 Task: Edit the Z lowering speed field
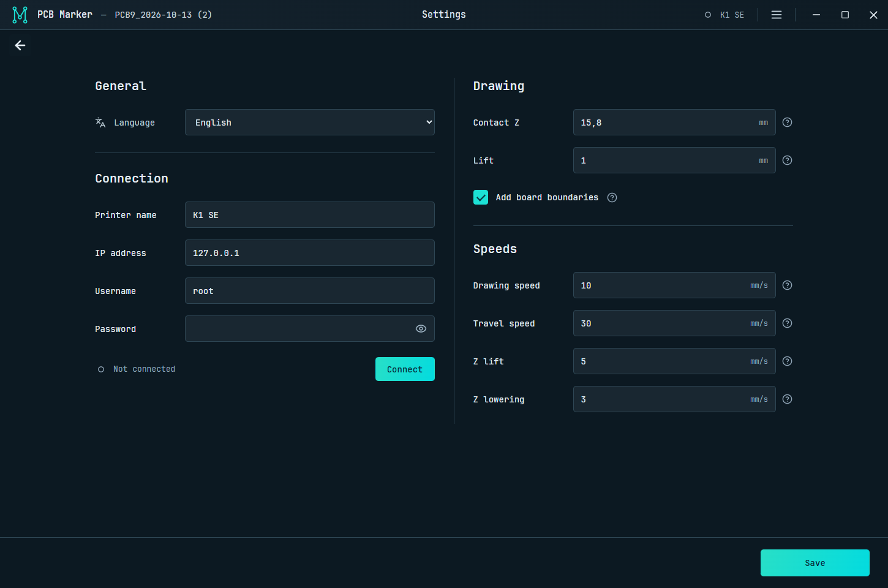pyautogui.click(x=674, y=399)
